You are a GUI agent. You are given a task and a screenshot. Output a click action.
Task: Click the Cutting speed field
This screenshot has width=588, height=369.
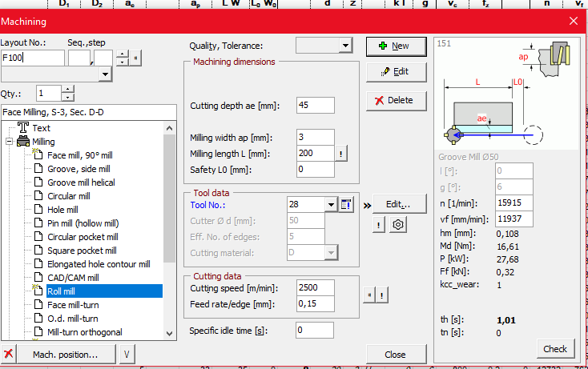pos(316,287)
